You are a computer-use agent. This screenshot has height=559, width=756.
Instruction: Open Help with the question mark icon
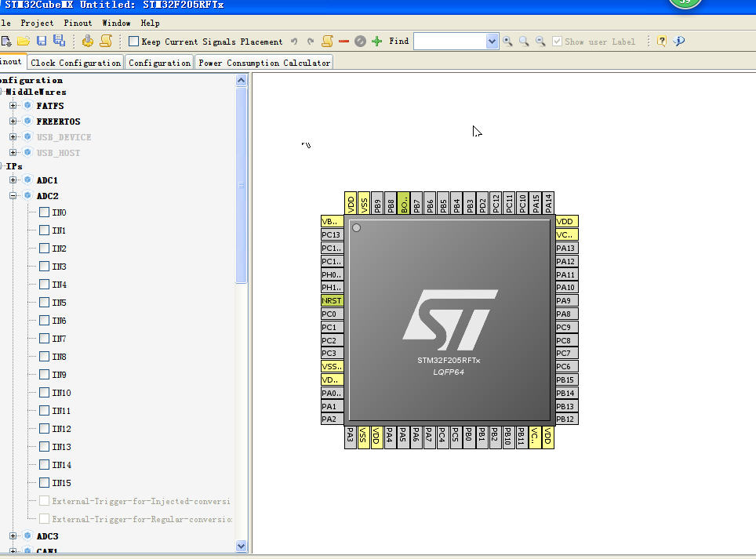662,42
